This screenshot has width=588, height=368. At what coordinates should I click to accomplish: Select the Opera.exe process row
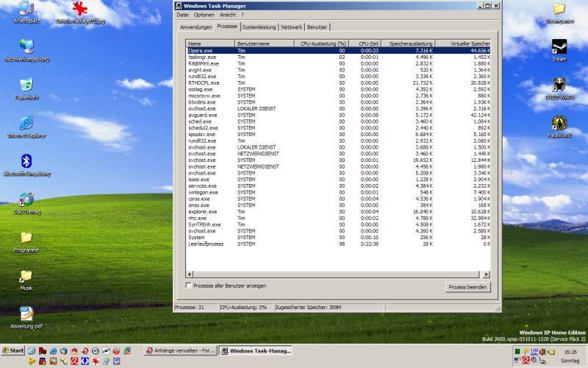338,50
